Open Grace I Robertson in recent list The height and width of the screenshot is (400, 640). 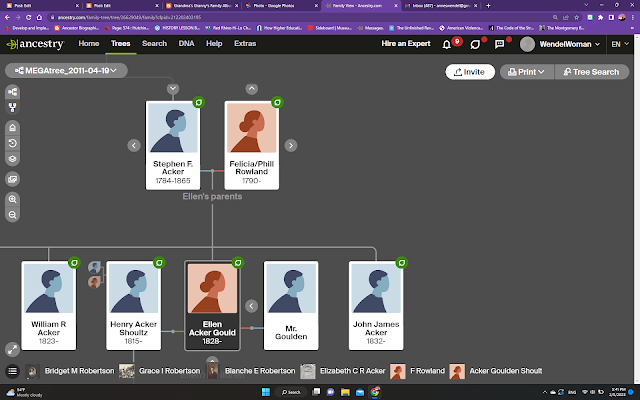(160, 371)
